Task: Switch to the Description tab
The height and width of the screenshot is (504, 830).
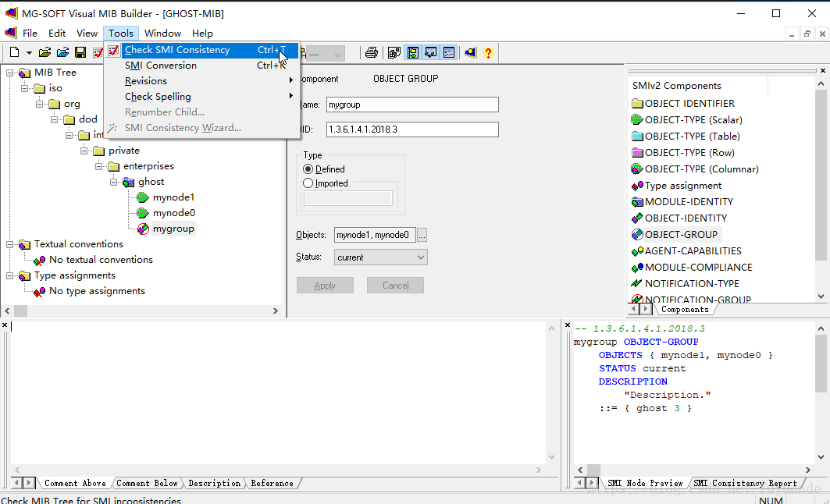Action: click(214, 483)
